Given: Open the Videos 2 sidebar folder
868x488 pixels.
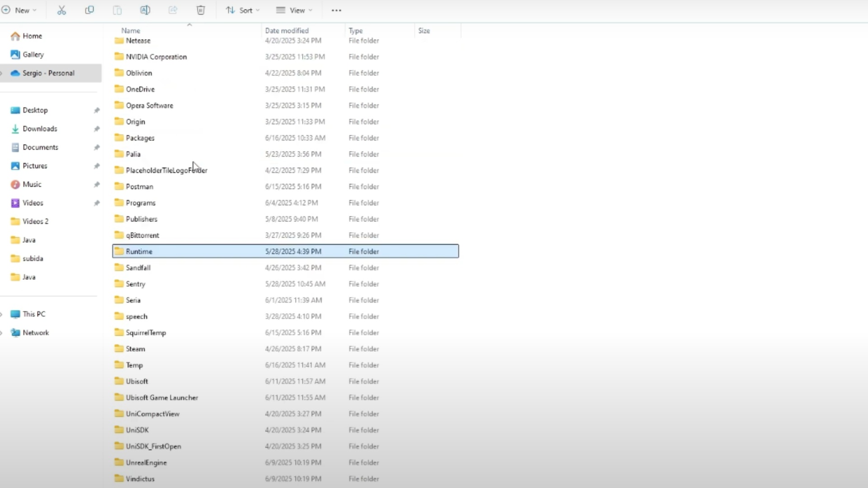Looking at the screenshot, I should pyautogui.click(x=35, y=221).
